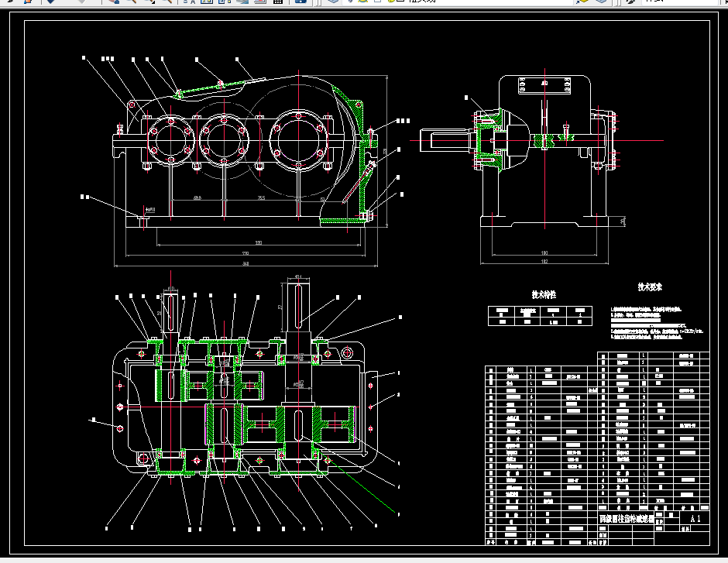Select the 技术要求 heading text

pos(650,287)
